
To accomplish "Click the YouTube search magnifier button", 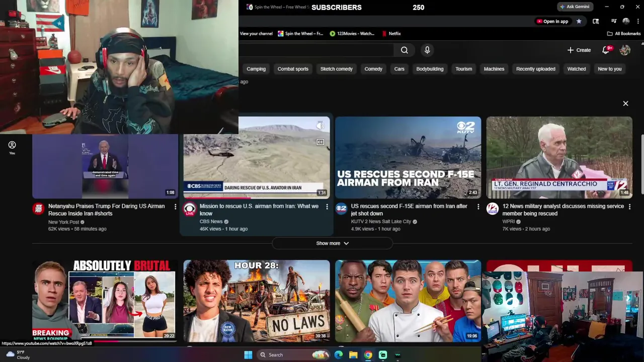I will click(x=405, y=50).
